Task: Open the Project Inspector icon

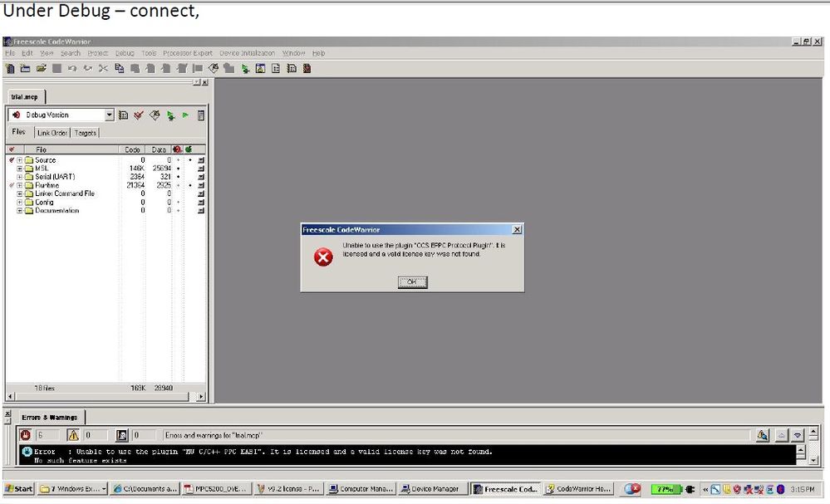Action: pyautogui.click(x=201, y=115)
